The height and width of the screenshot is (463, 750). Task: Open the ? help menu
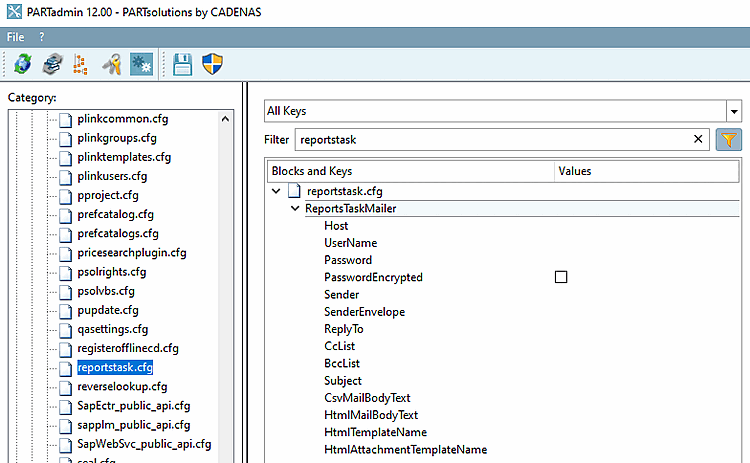coord(42,36)
